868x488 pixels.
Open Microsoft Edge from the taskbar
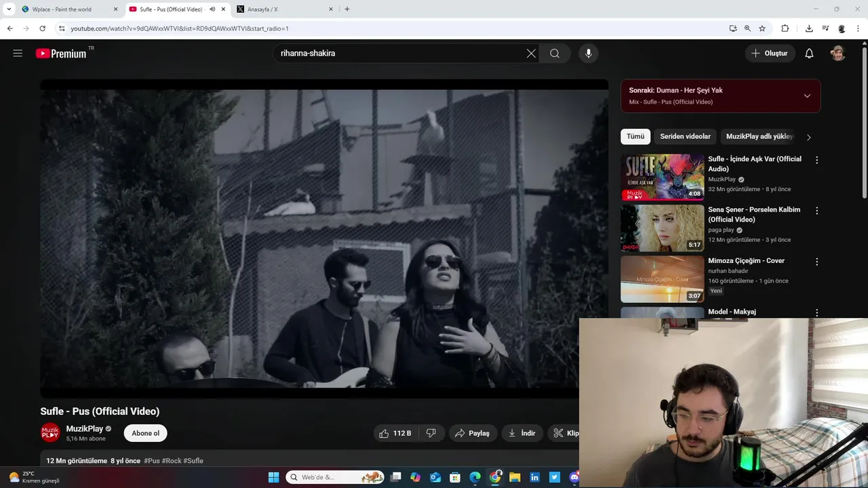(x=475, y=477)
